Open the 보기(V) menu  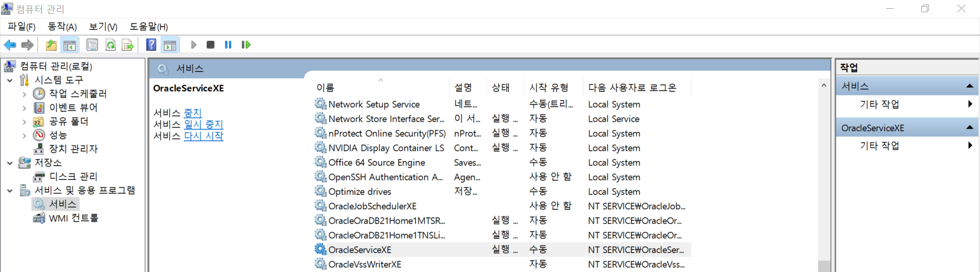103,27
